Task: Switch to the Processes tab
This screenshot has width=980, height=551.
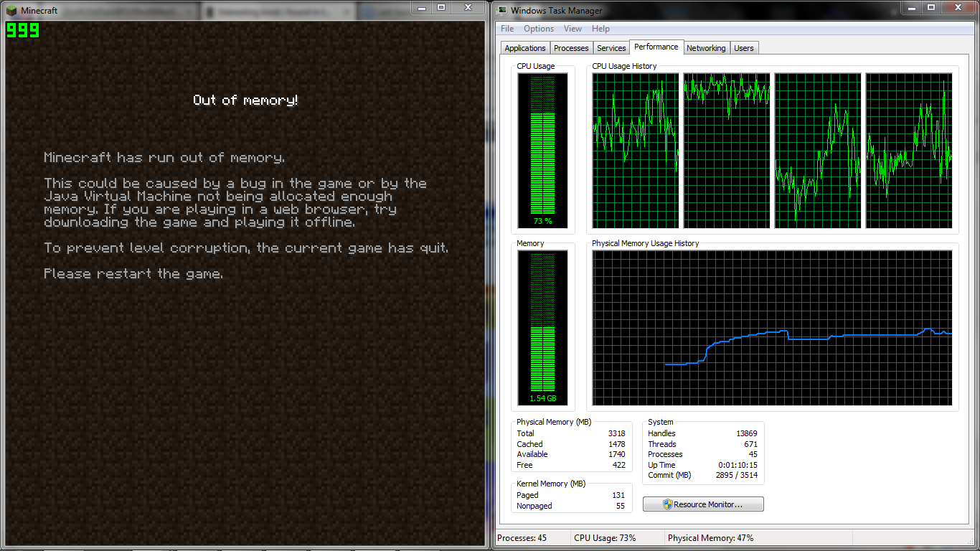Action: [571, 48]
